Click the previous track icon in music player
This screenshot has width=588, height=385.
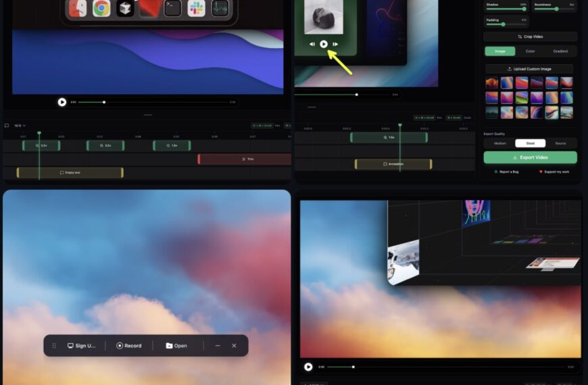point(312,44)
